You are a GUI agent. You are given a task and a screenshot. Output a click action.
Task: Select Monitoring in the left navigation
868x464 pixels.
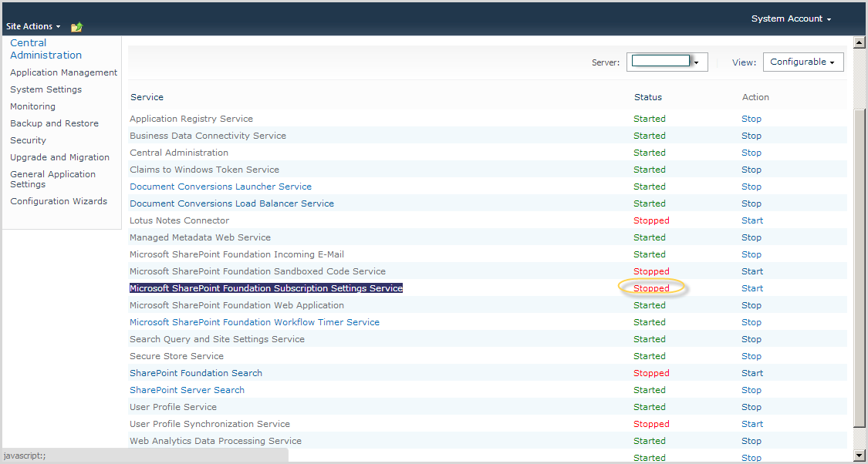[32, 106]
